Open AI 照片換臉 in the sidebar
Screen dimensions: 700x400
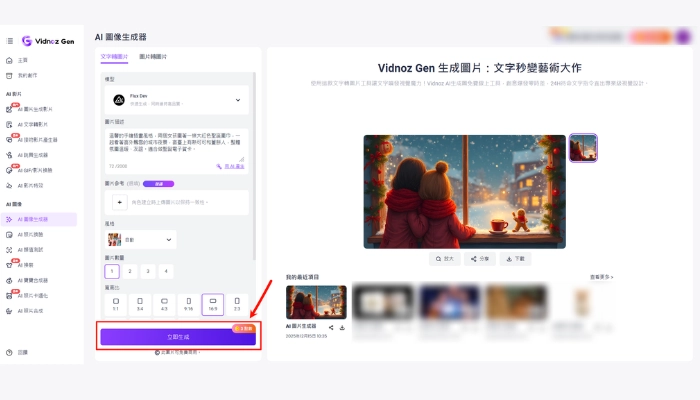35,234
